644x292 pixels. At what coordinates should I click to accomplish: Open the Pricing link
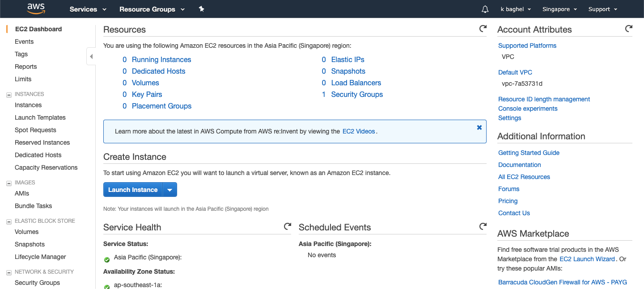[x=508, y=201]
